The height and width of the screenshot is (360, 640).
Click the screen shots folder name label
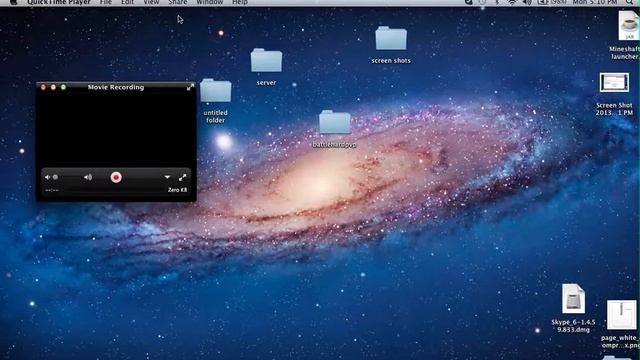tap(391, 60)
